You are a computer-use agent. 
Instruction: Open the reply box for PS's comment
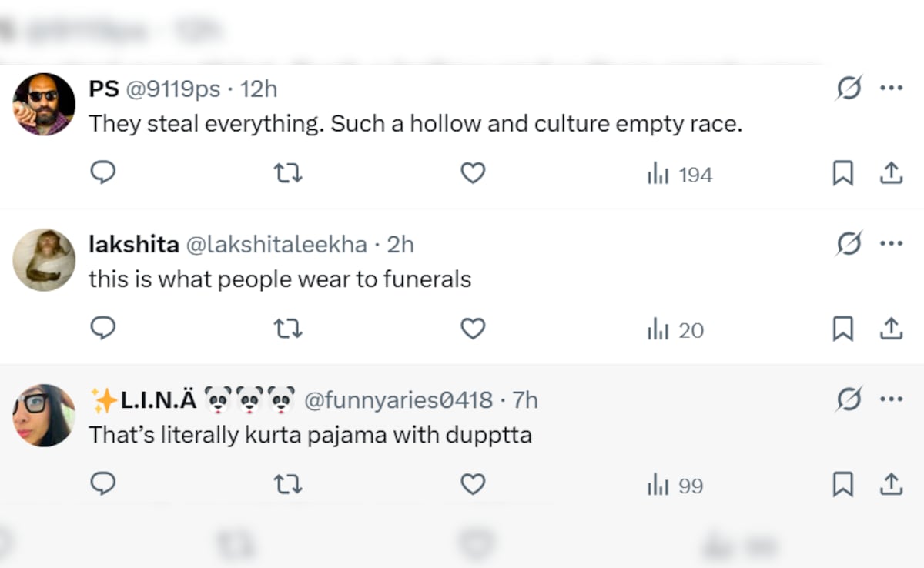103,173
